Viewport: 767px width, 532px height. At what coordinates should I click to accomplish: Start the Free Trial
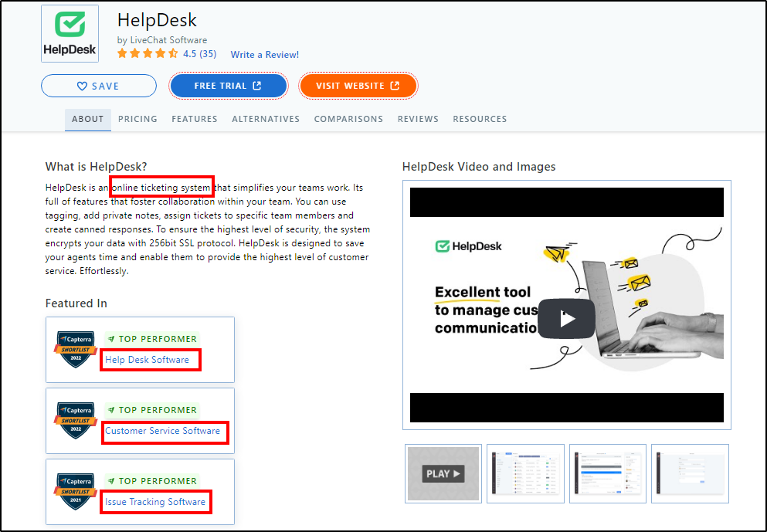228,86
